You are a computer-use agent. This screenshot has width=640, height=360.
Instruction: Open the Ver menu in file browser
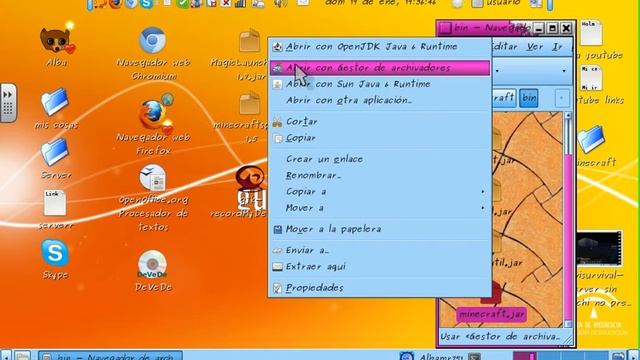coord(534,47)
